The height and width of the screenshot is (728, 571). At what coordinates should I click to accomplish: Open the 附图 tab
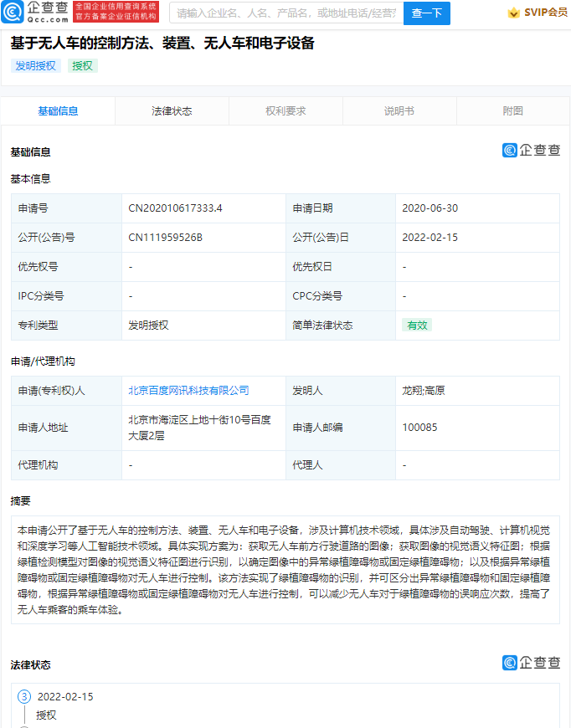pos(512,111)
